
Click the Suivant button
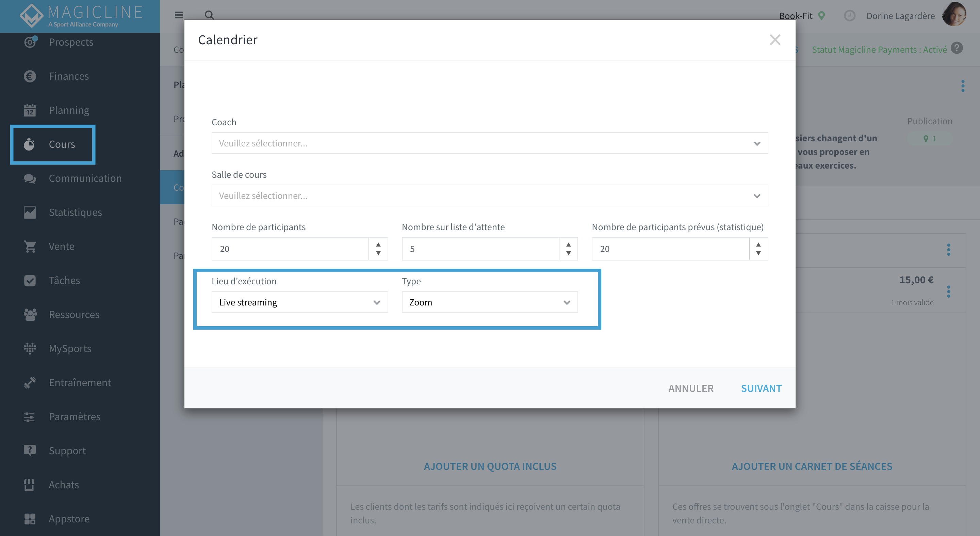(761, 388)
